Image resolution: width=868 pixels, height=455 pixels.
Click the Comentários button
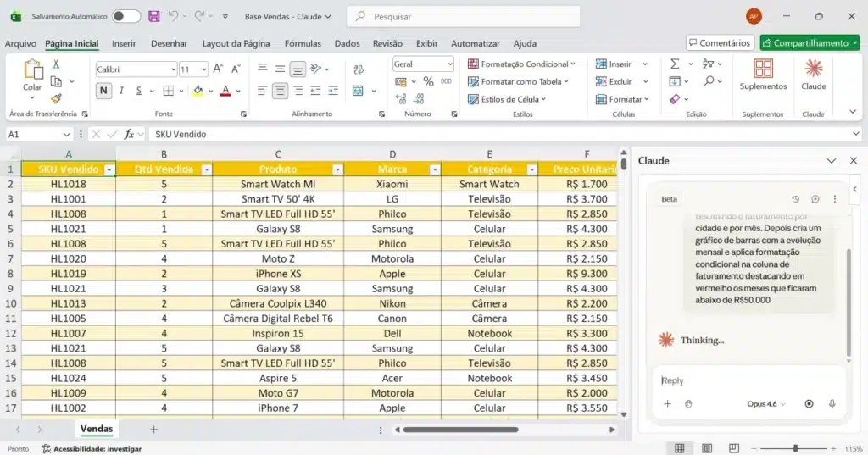pyautogui.click(x=720, y=42)
